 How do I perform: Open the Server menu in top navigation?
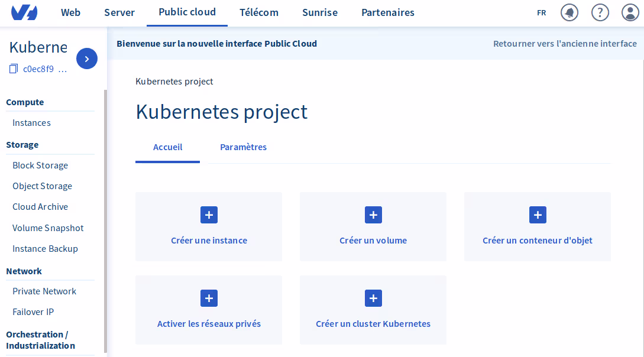(x=119, y=12)
